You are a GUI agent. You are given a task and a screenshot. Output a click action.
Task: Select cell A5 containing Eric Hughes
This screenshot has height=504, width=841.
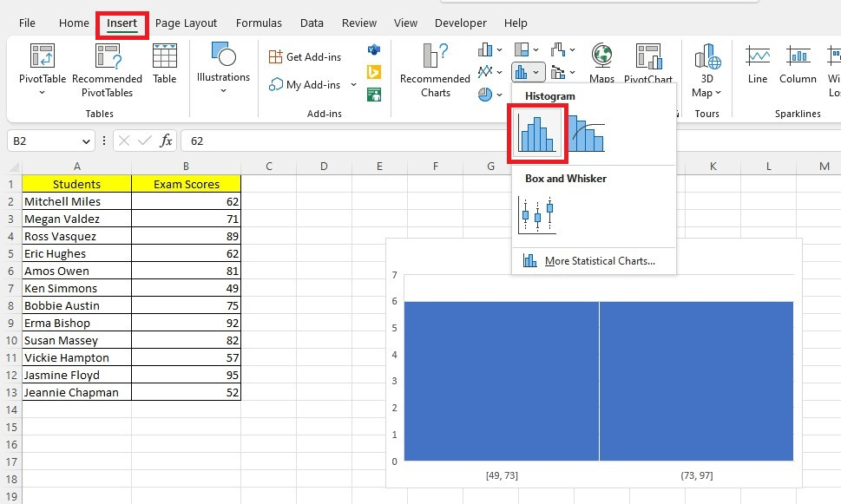pos(76,252)
